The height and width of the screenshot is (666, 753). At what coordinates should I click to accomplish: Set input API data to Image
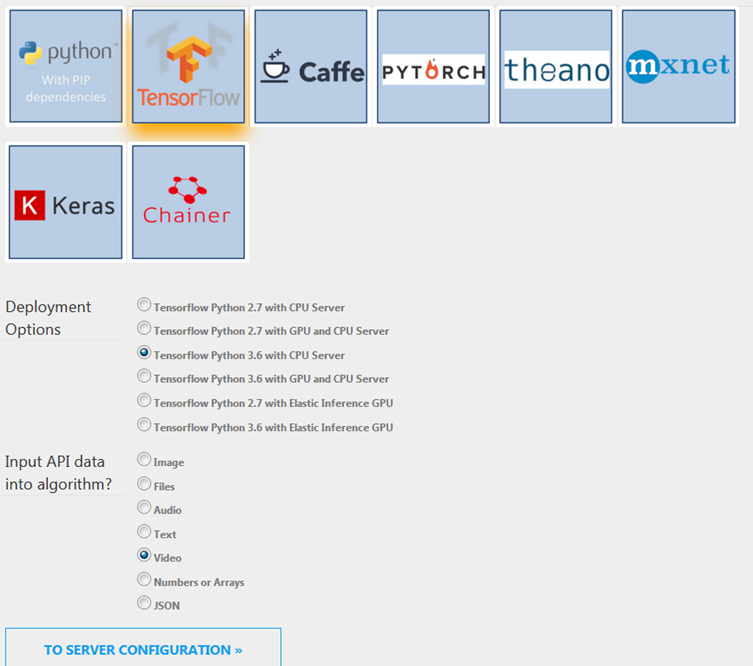click(x=144, y=459)
